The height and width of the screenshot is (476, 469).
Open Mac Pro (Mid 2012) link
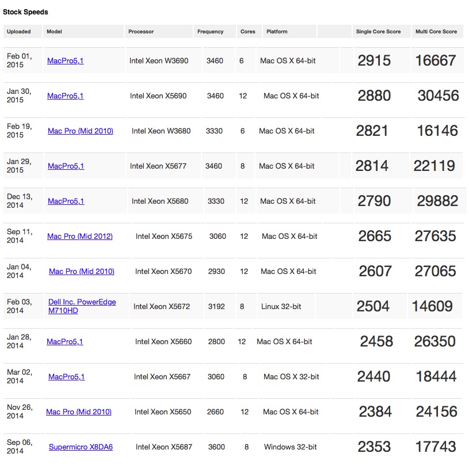click(x=80, y=237)
